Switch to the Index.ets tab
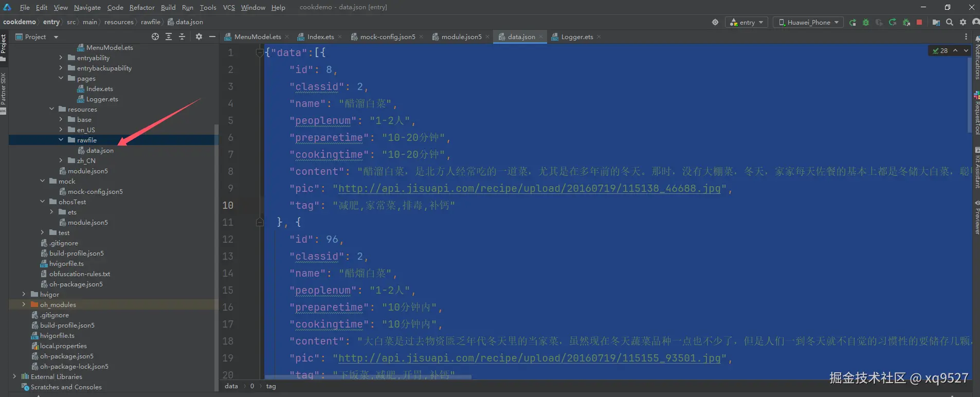 click(320, 37)
